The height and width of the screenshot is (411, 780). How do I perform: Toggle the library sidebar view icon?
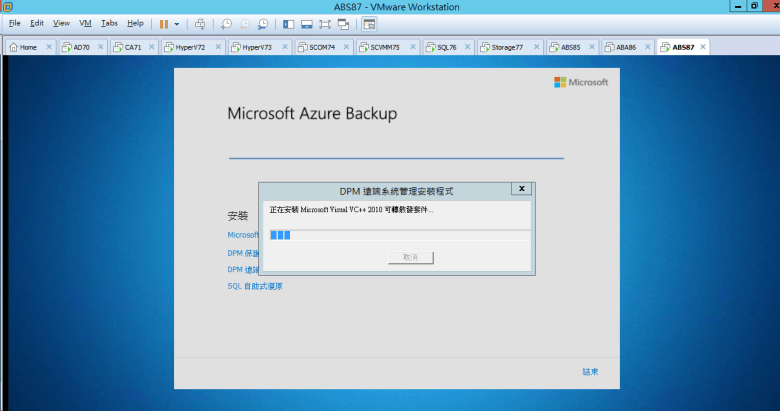pyautogui.click(x=288, y=23)
